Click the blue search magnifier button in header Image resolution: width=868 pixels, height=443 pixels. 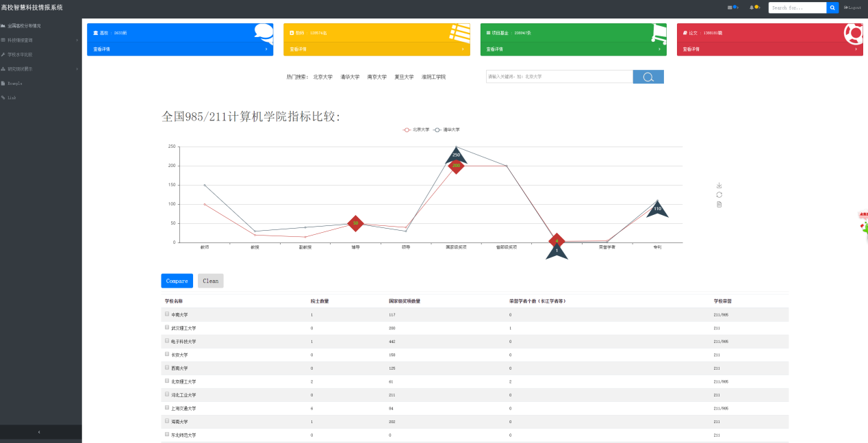tap(832, 8)
